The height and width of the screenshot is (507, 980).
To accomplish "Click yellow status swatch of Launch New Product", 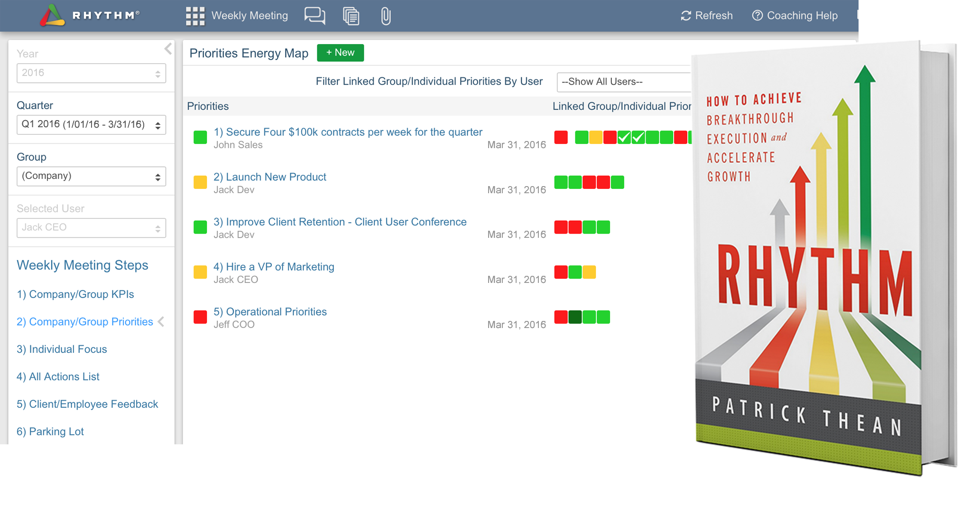I will [x=200, y=182].
